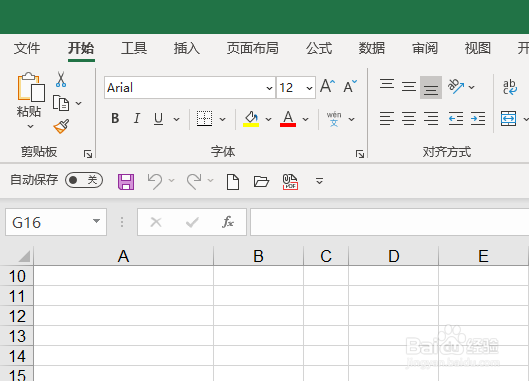Switch to the 视图 tab
The width and height of the screenshot is (529, 381).
pos(478,48)
